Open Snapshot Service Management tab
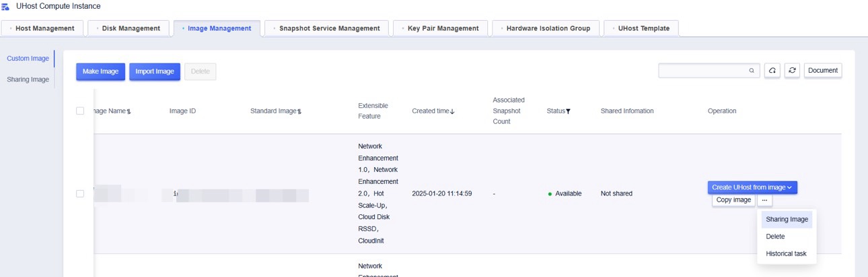Screen dimensions: 868x277 327,28
